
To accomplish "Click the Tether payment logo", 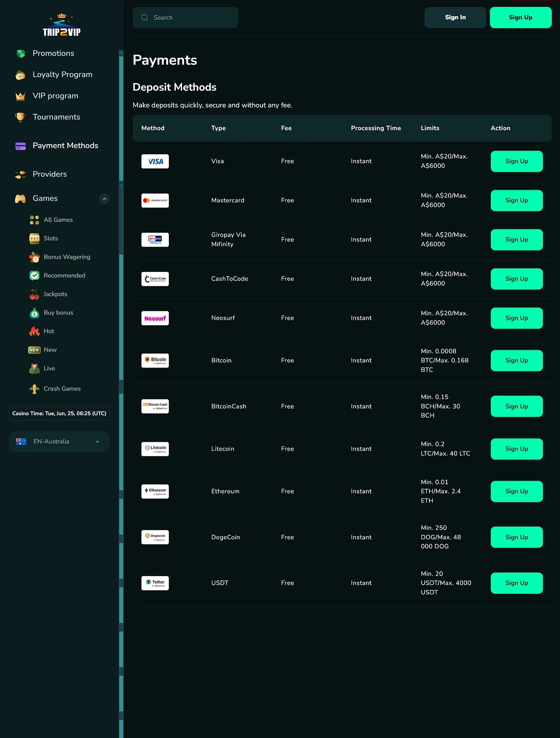I will click(155, 583).
